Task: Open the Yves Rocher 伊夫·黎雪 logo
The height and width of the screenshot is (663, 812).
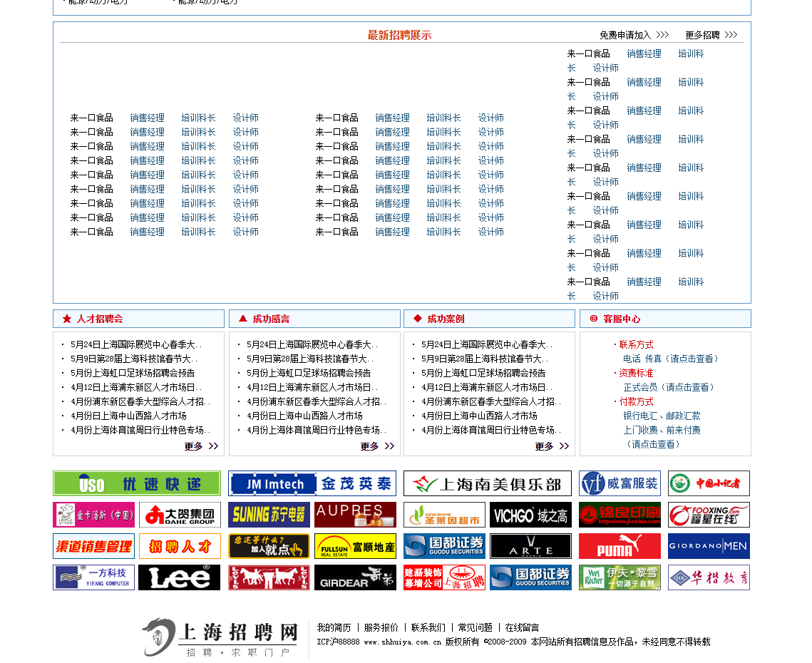Action: 620,577
